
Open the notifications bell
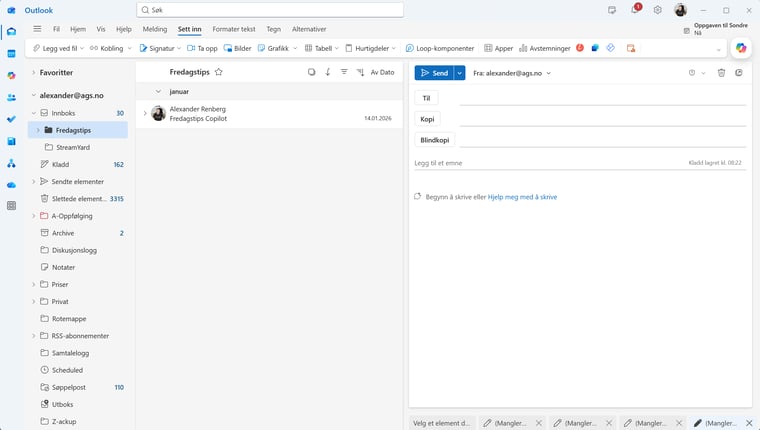[635, 10]
